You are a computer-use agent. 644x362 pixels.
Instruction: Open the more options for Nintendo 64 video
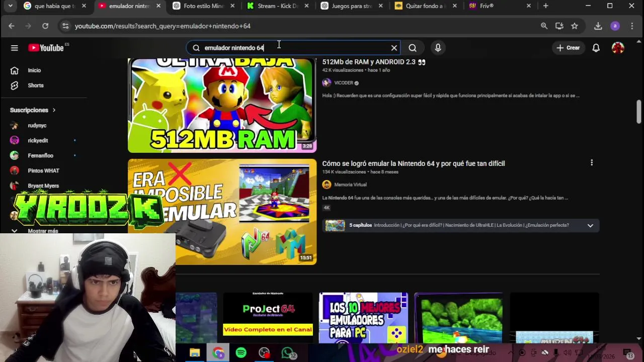[592, 163]
